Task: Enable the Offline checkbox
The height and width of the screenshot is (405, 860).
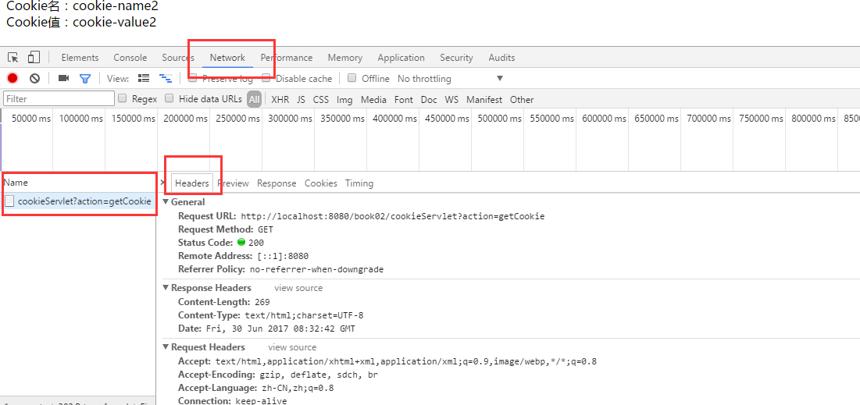Action: click(x=352, y=78)
